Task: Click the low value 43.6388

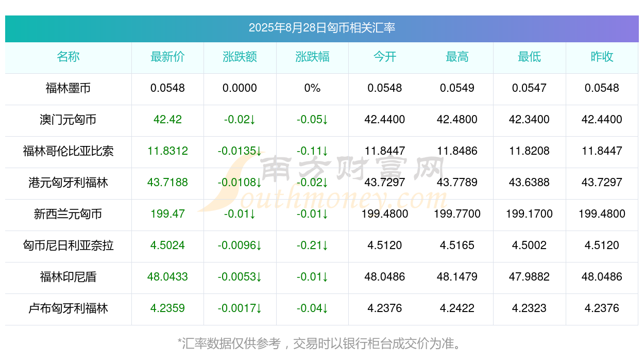Action: [529, 183]
